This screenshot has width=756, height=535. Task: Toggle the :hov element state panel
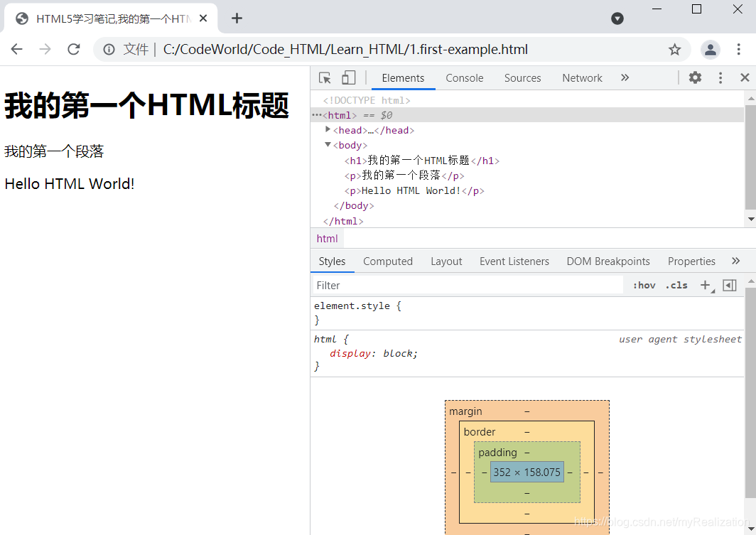pyautogui.click(x=644, y=286)
